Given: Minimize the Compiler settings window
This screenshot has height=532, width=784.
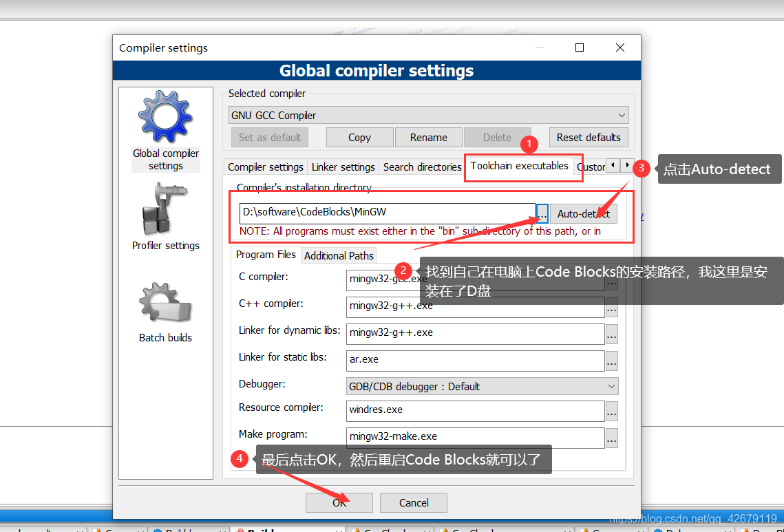Looking at the screenshot, I should pos(540,47).
